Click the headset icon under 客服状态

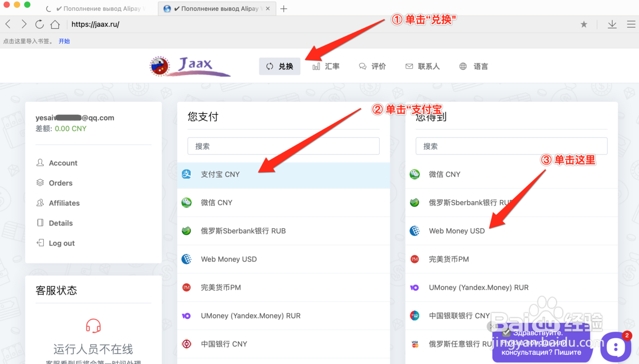pyautogui.click(x=93, y=326)
